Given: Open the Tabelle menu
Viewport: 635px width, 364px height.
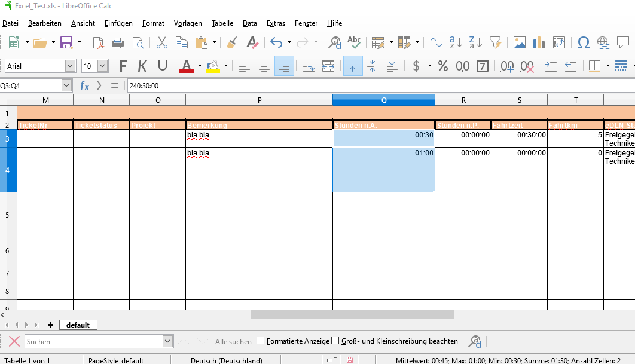Looking at the screenshot, I should click(222, 23).
